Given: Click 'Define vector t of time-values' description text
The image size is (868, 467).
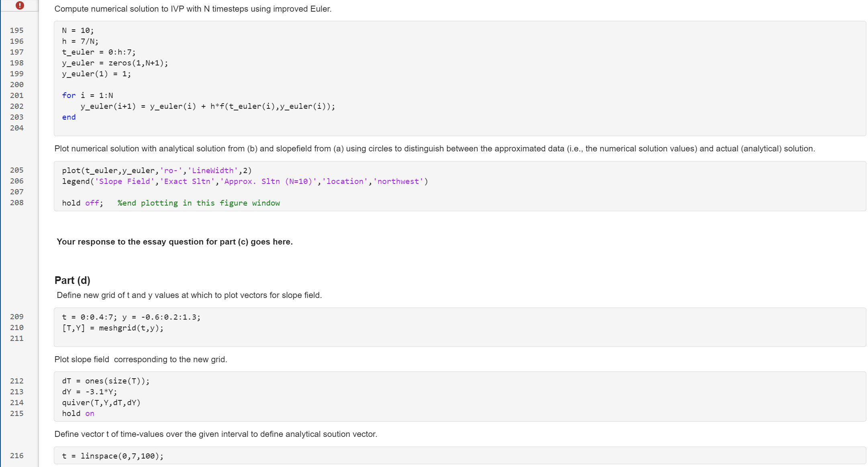Looking at the screenshot, I should [216, 434].
